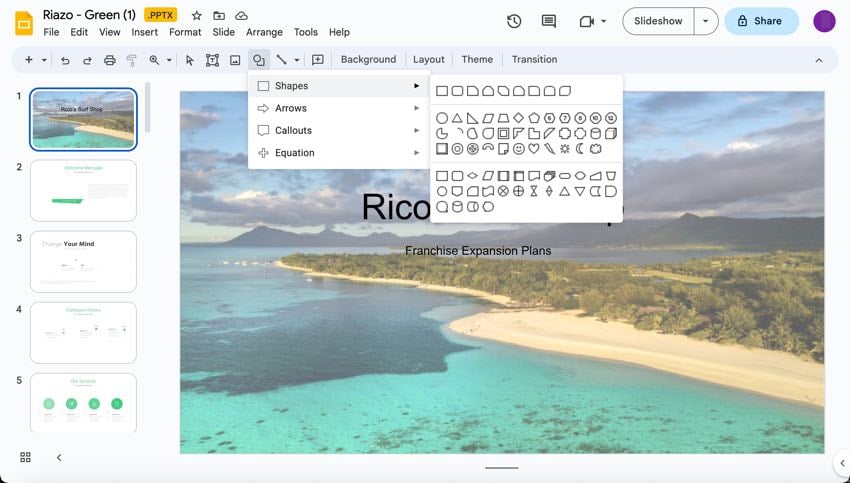Open the Slideshow dropdown arrow
The height and width of the screenshot is (483, 850).
point(706,21)
